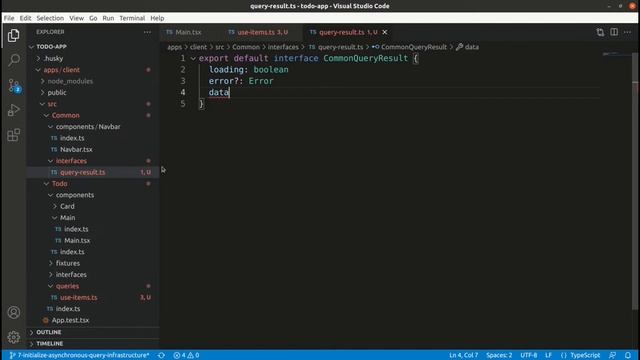
Task: Change LF end of line sequence
Action: [548, 355]
